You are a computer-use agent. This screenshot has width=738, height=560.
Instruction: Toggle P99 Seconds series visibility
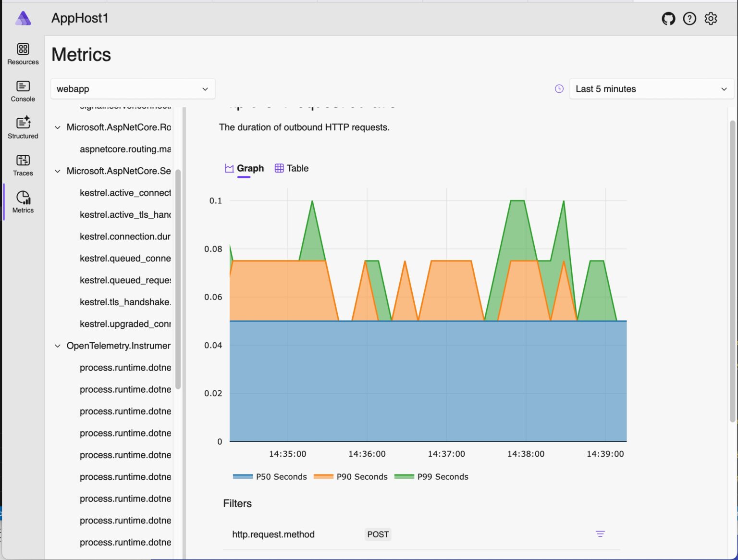(431, 476)
